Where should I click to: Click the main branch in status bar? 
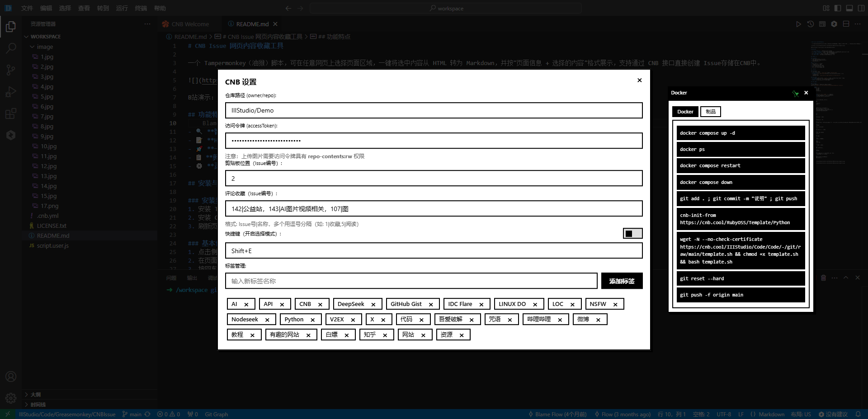tap(132, 414)
